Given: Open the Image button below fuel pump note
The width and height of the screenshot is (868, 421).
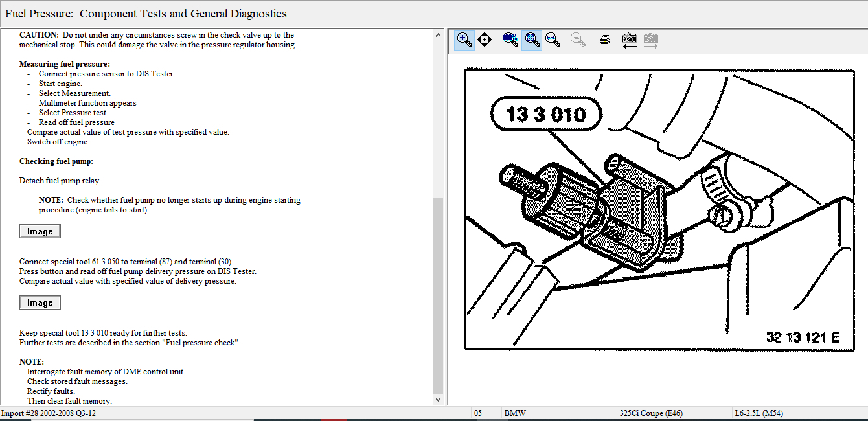Looking at the screenshot, I should tap(40, 231).
